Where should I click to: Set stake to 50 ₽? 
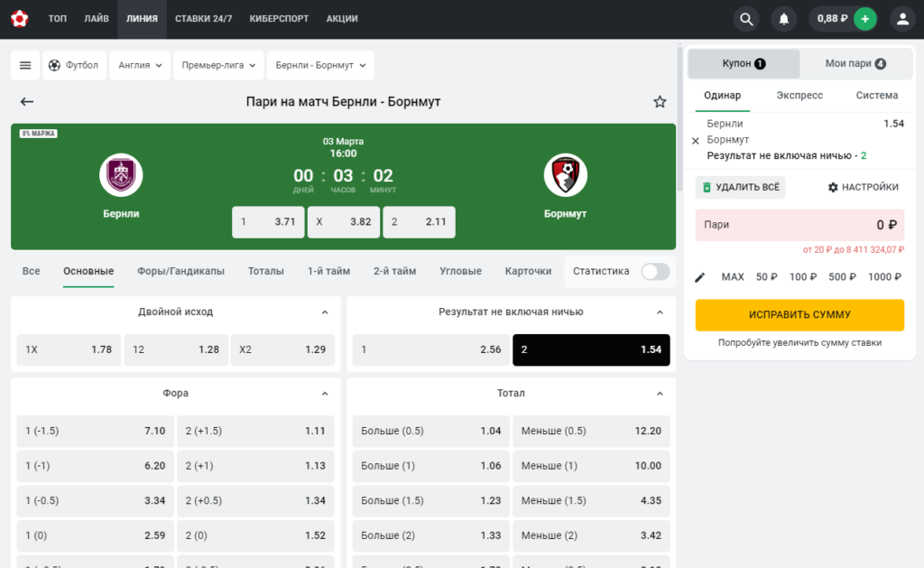coord(767,277)
